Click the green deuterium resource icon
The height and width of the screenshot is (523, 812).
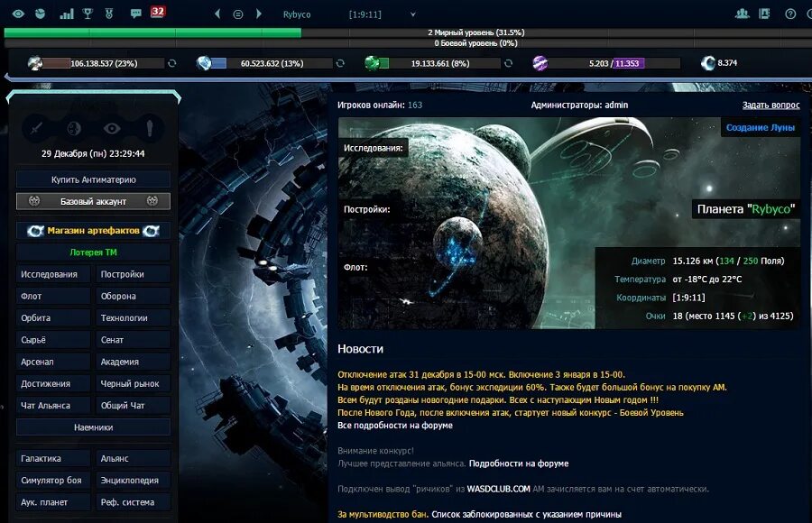click(x=372, y=63)
